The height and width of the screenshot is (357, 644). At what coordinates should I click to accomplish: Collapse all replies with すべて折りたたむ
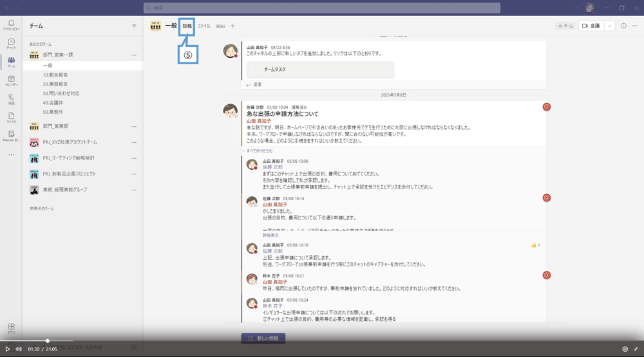[259, 151]
